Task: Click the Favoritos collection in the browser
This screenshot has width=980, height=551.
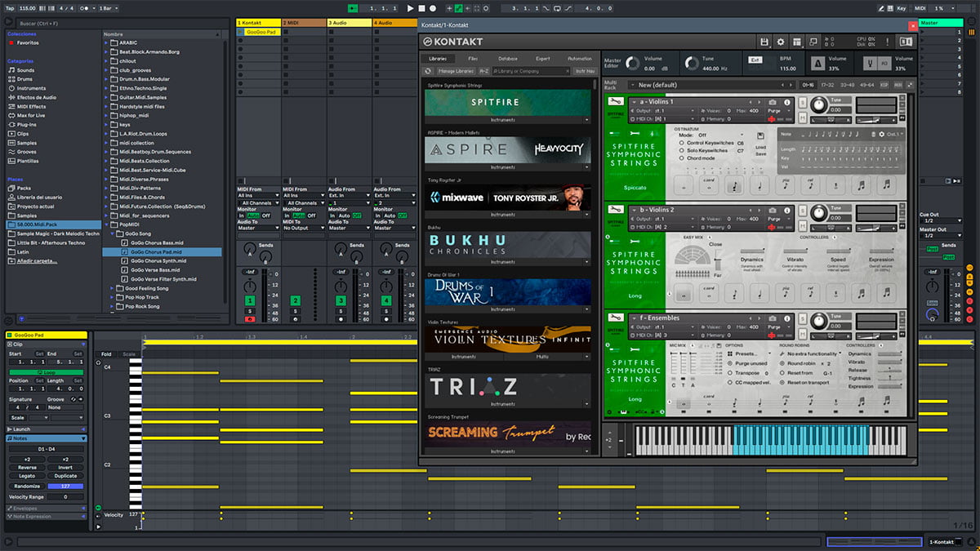Action: [x=26, y=42]
